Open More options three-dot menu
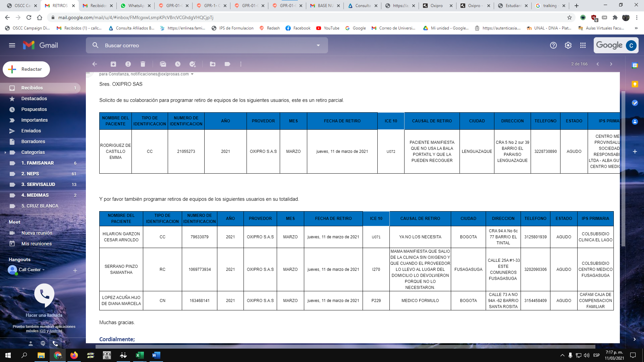Image resolution: width=644 pixels, height=362 pixels. [241, 64]
